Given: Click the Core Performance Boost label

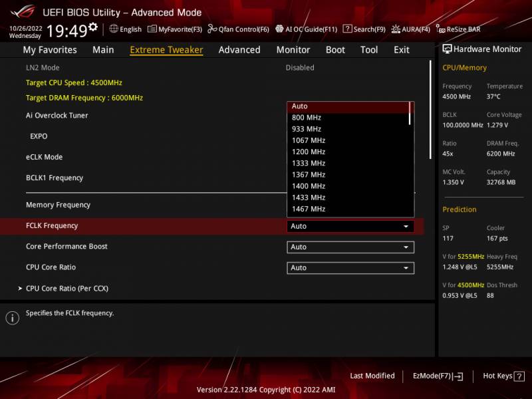Looking at the screenshot, I should click(66, 246).
